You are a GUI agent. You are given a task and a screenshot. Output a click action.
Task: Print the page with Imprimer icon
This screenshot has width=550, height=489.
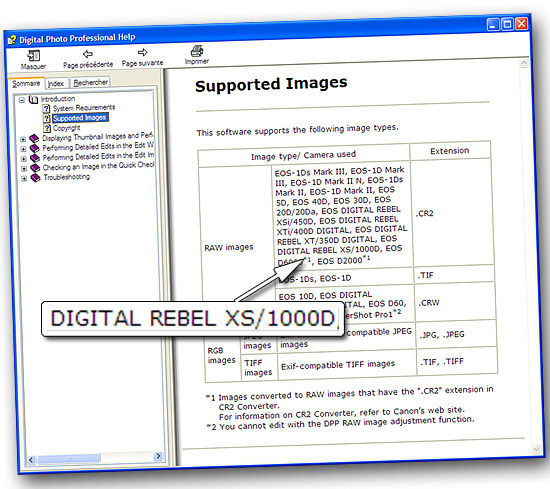click(197, 51)
